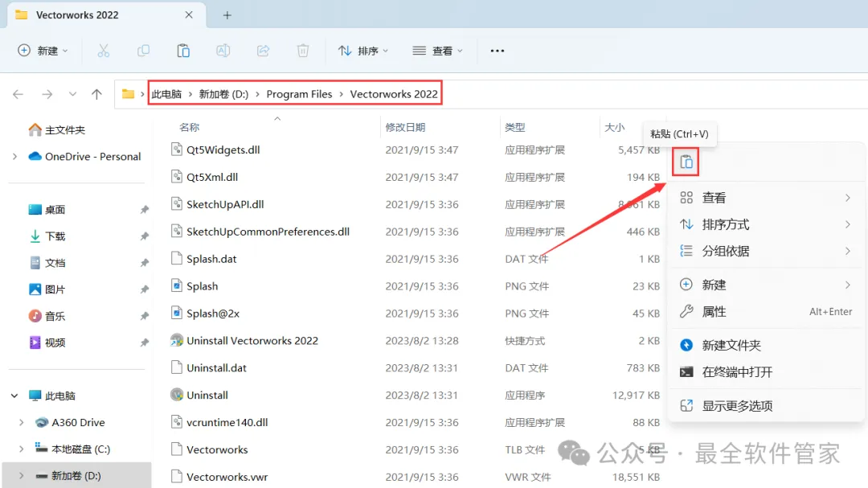Expand the 新加卷 (D:) sidebar node
This screenshot has height=488, width=868.
[x=22, y=476]
